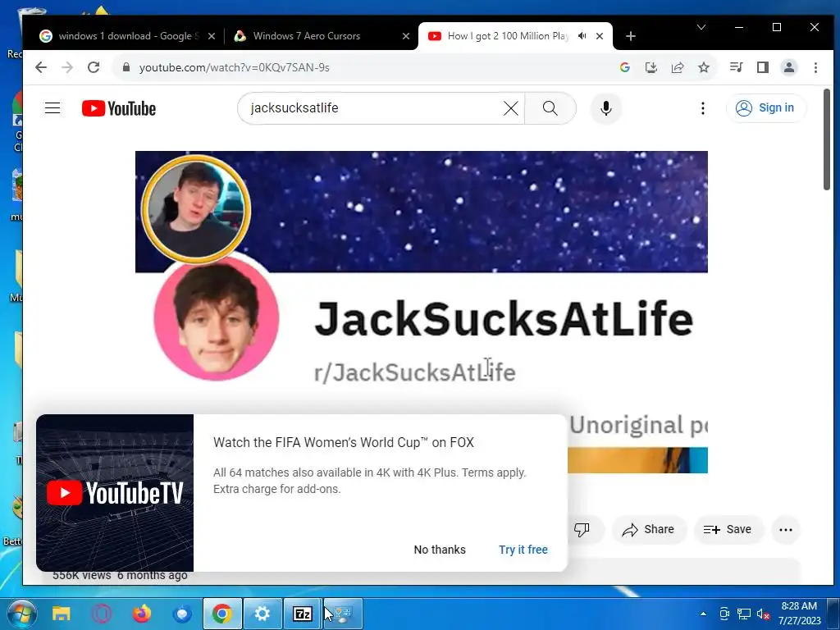Bookmark this tab with the star icon
The width and height of the screenshot is (840, 630).
[x=704, y=67]
